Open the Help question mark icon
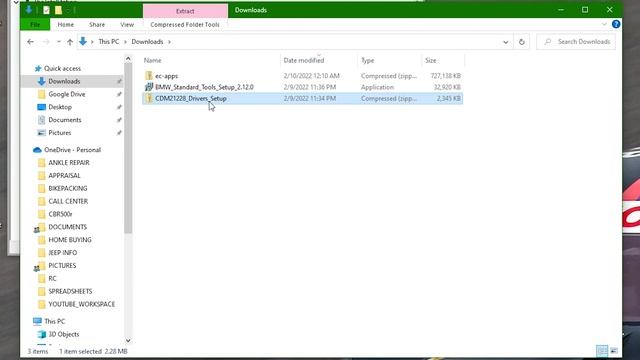The width and height of the screenshot is (640, 360). pyautogui.click(x=616, y=24)
